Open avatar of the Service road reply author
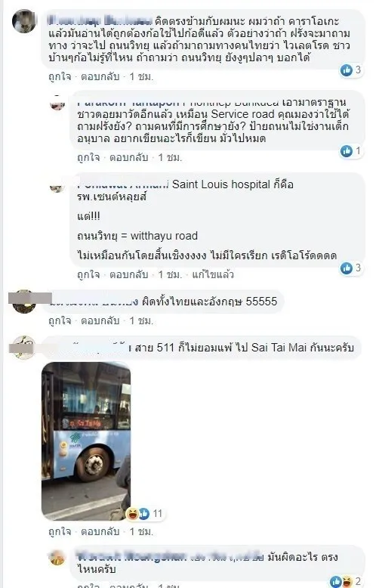 [57, 102]
